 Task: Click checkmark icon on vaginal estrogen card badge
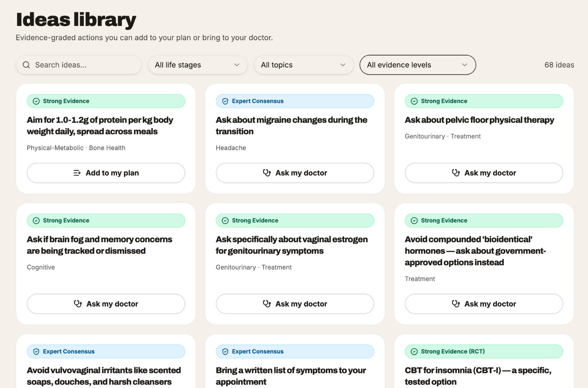pyautogui.click(x=225, y=220)
